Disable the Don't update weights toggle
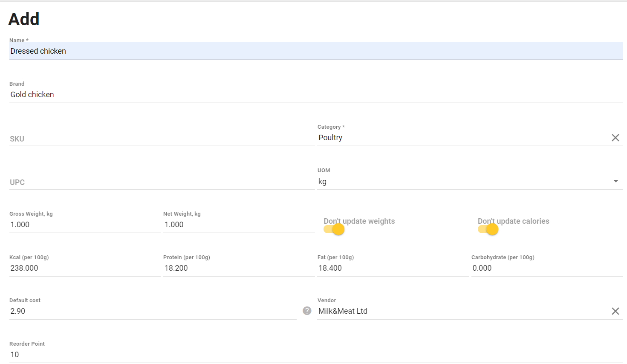 [334, 229]
